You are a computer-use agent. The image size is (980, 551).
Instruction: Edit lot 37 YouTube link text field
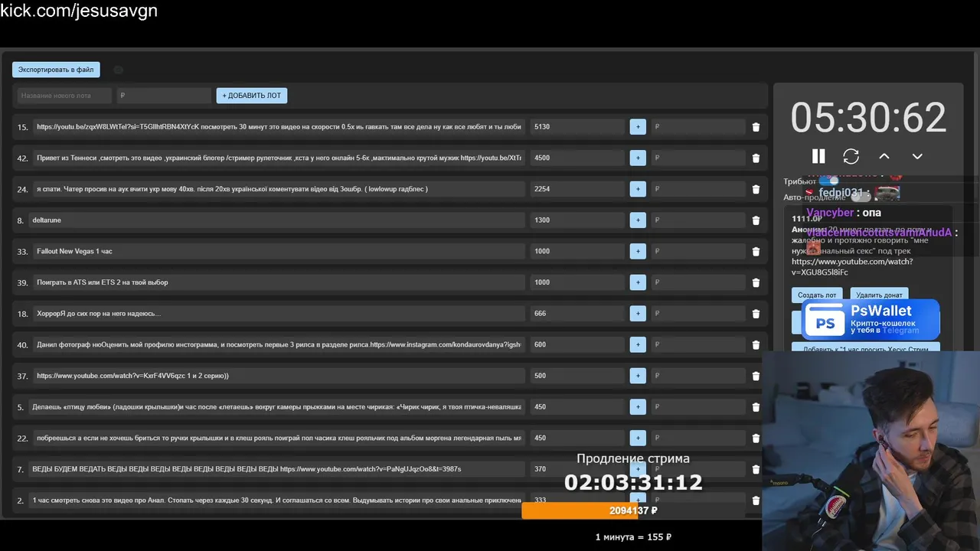click(x=279, y=376)
